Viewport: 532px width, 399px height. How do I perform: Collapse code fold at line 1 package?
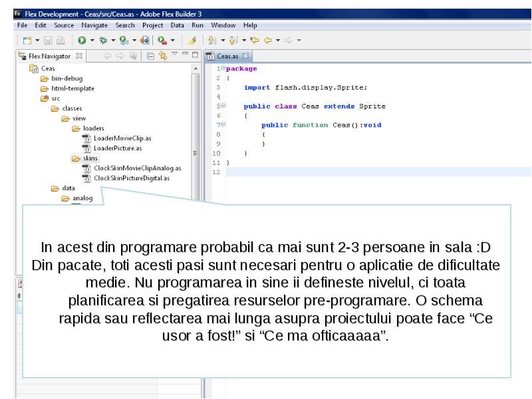223,68
